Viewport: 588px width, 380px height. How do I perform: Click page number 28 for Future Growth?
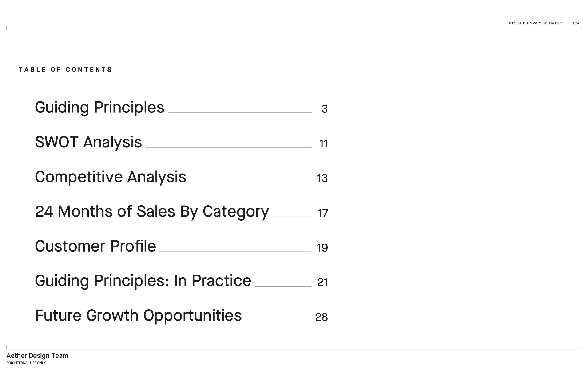click(322, 317)
